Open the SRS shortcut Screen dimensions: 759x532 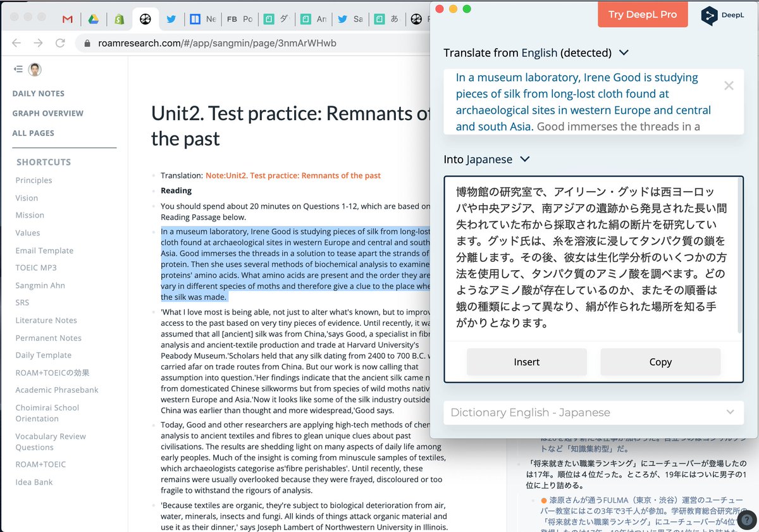[22, 302]
